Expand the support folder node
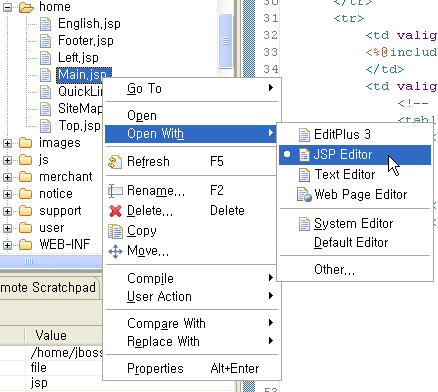 [x=7, y=211]
